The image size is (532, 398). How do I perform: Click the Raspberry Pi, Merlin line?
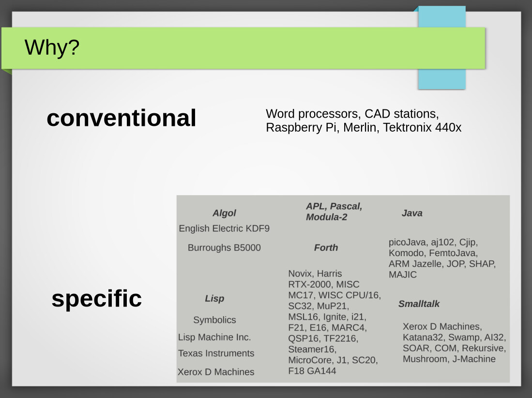pos(364,127)
